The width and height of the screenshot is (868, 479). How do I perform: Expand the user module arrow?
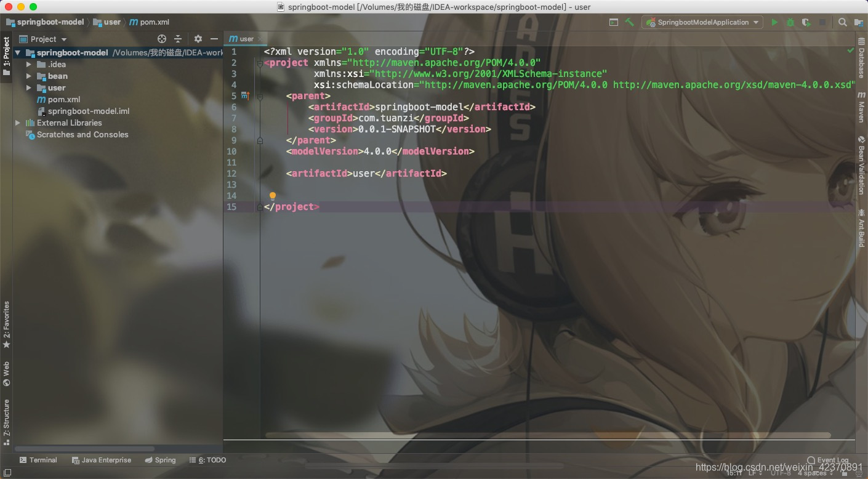tap(29, 88)
